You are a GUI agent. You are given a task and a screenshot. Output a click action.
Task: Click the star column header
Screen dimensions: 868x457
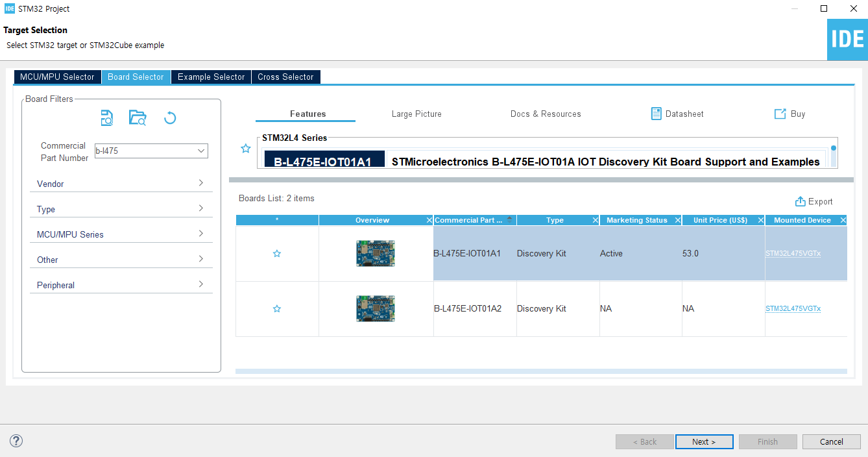pyautogui.click(x=277, y=220)
